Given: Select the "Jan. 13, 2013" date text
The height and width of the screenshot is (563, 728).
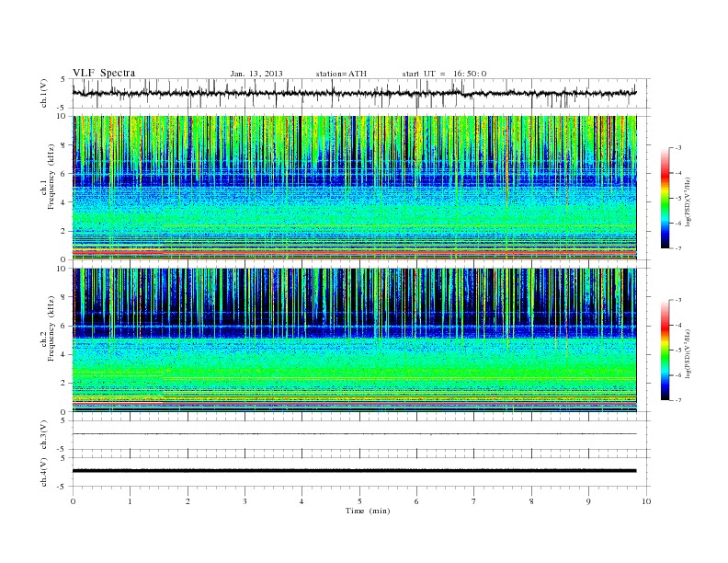Looking at the screenshot, I should pos(256,74).
